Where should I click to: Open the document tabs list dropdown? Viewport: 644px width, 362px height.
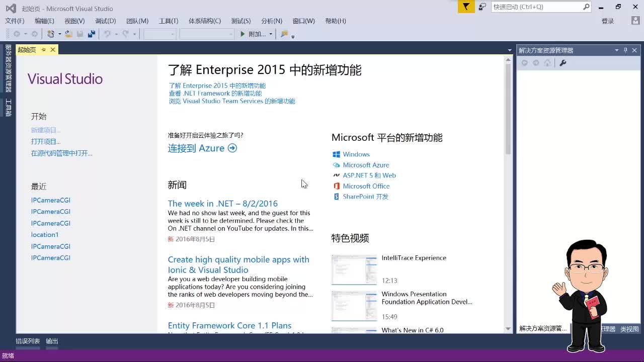[x=510, y=50]
